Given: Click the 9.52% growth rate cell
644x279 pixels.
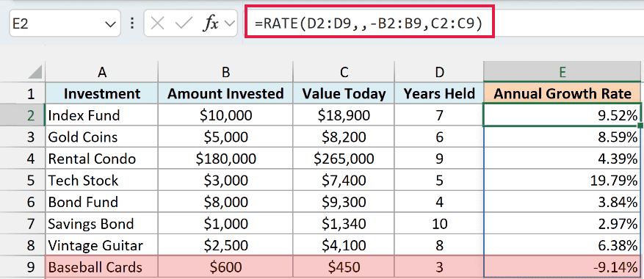Looking at the screenshot, I should coord(562,115).
